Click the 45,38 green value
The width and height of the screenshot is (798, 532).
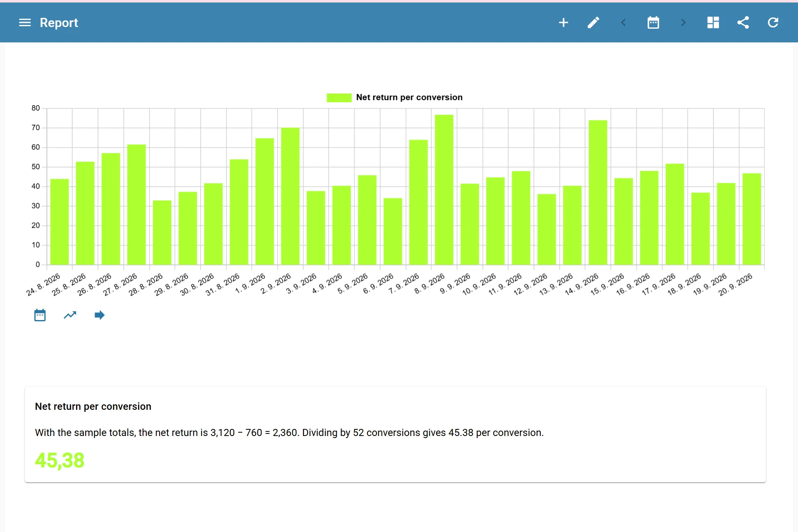tap(59, 461)
